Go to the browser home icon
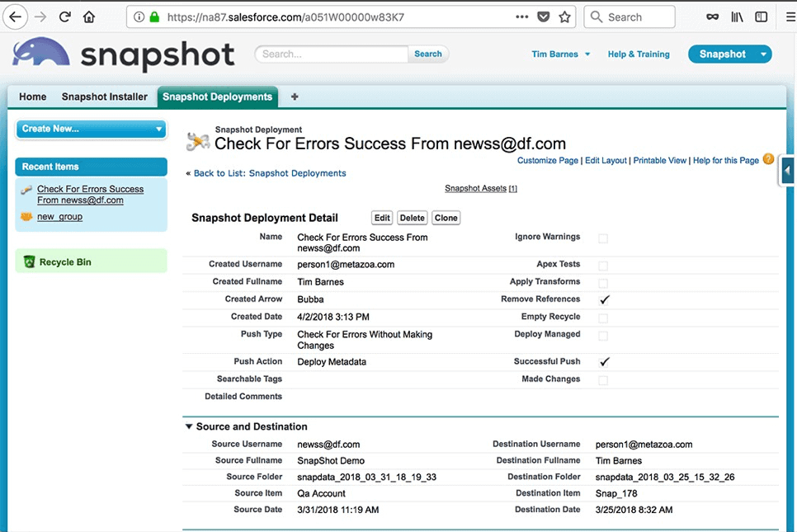 (x=89, y=17)
